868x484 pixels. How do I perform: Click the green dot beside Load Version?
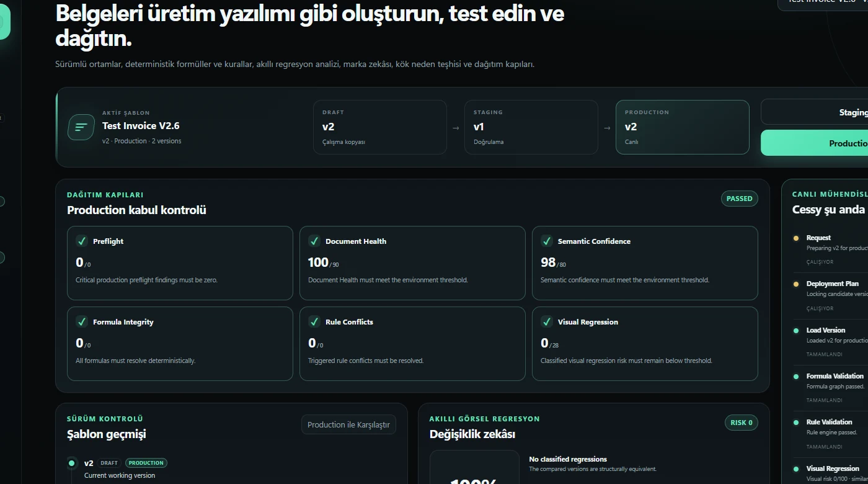pos(796,331)
